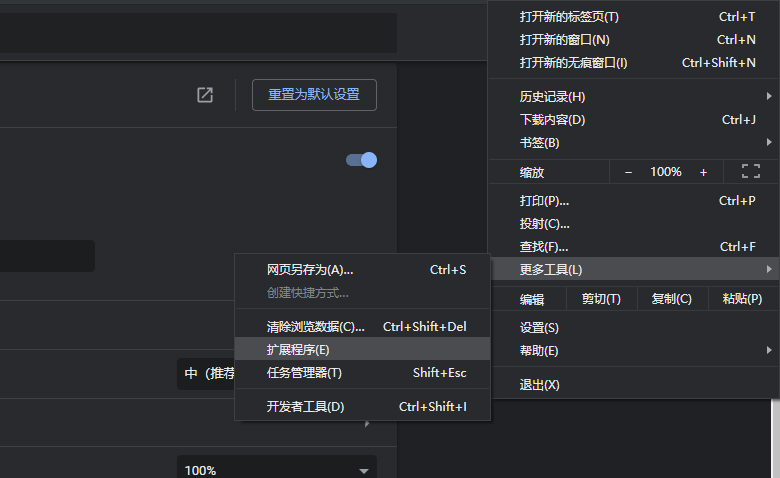This screenshot has height=478, width=780.
Task: Expand the 书签(B) submenu
Action: click(633, 143)
